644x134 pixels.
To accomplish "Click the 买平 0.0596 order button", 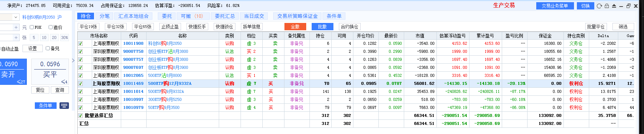I will point(50,72).
